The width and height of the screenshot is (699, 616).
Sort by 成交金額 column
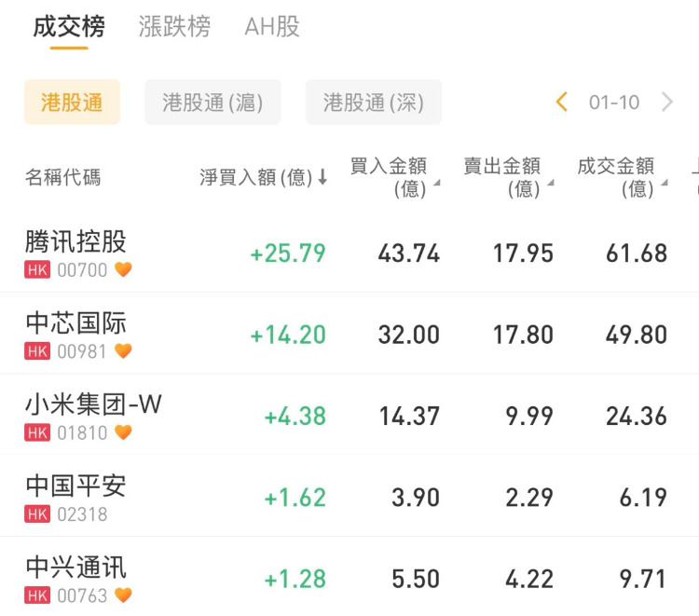click(x=619, y=177)
